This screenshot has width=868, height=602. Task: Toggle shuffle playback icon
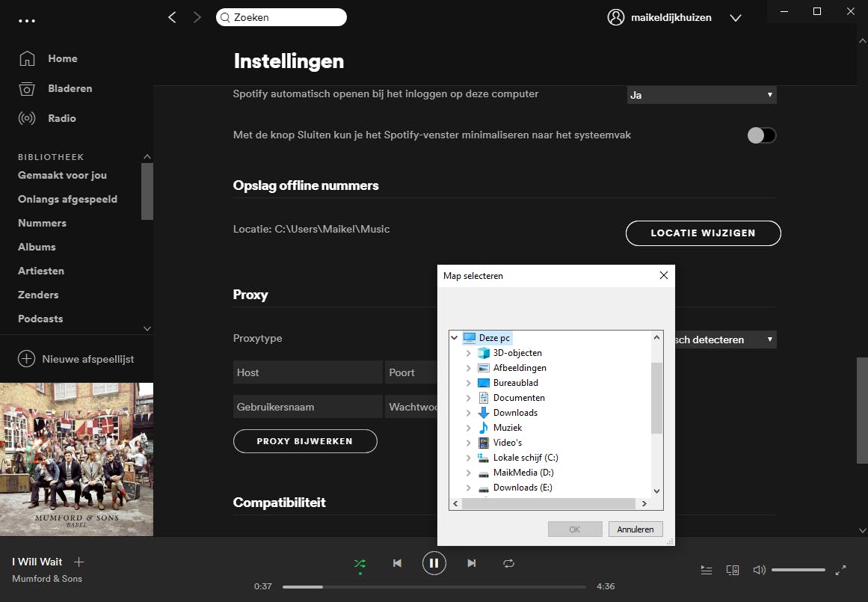pos(360,563)
